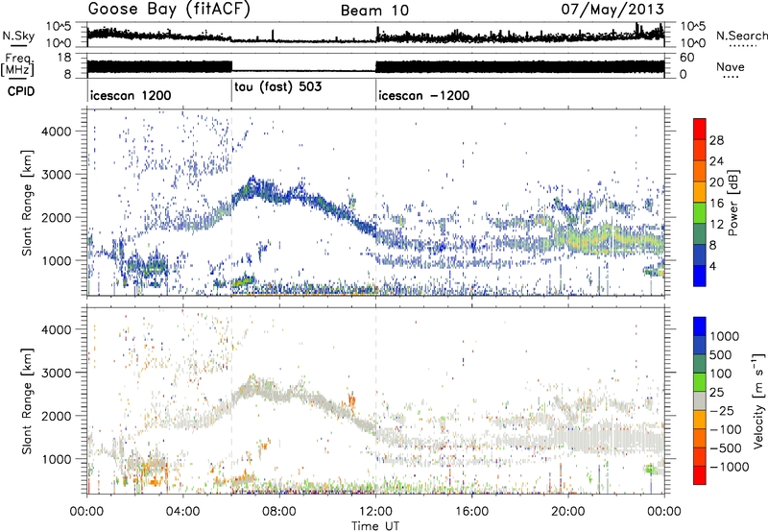Click the 16:00 time tick label
This screenshot has width=768, height=532.
(x=471, y=512)
